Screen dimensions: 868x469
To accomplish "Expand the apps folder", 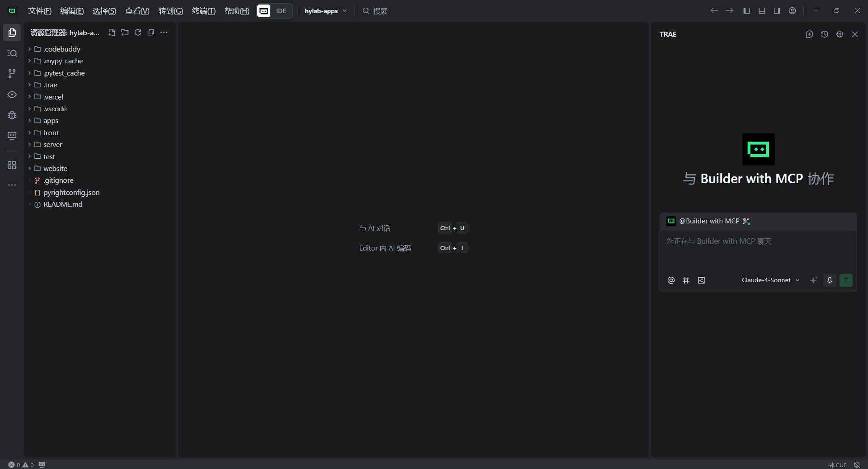I will (x=99, y=121).
